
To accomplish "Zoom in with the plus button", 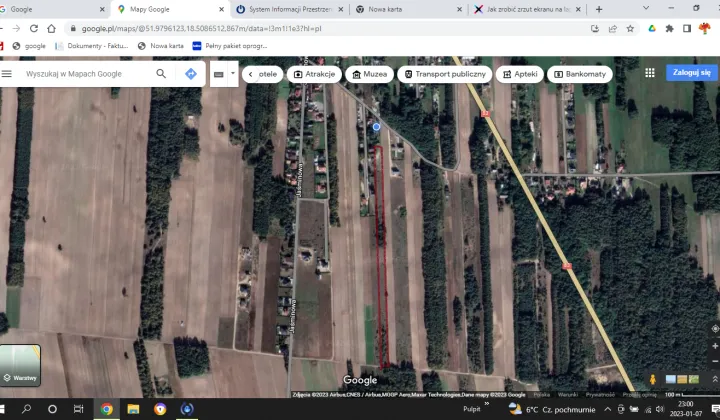I will (715, 346).
